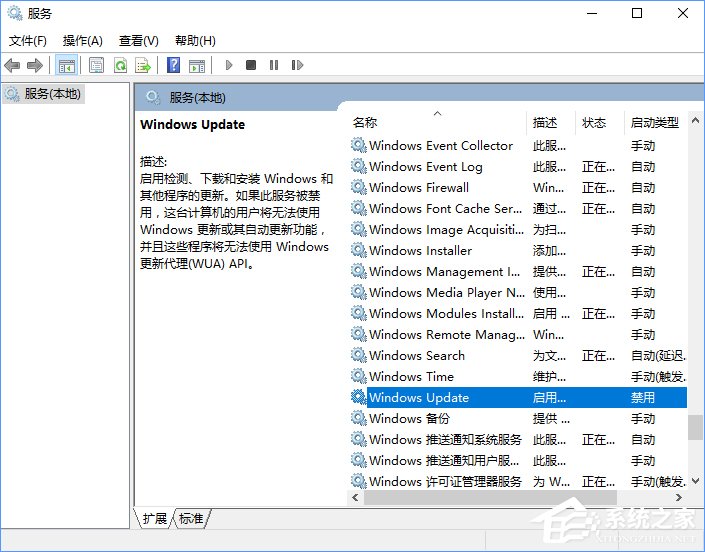Open the 文件(F) menu

click(27, 41)
